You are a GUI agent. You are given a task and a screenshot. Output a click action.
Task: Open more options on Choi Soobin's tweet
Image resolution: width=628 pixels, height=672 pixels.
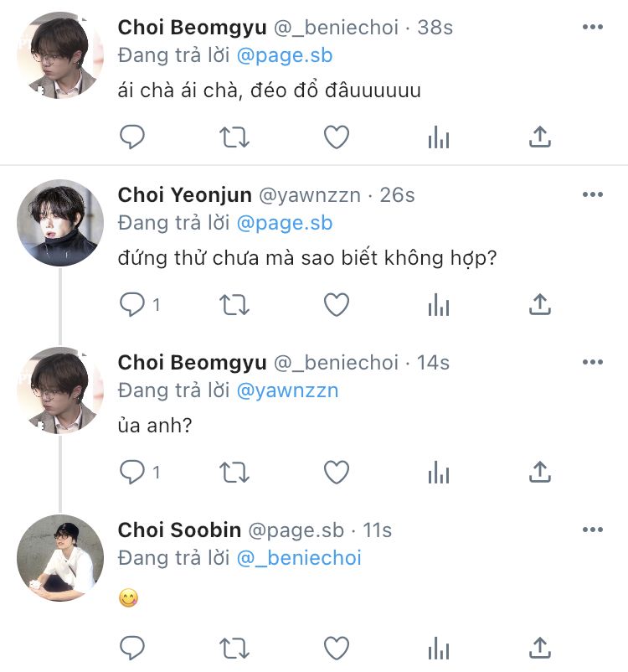592,530
